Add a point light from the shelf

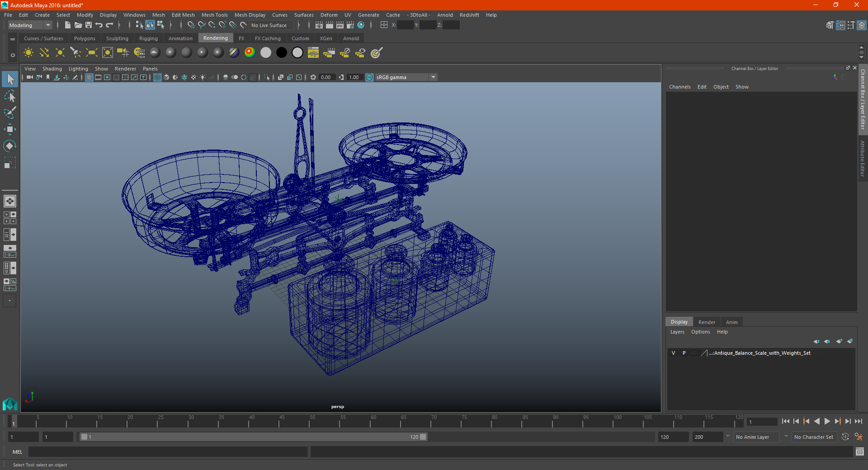60,53
